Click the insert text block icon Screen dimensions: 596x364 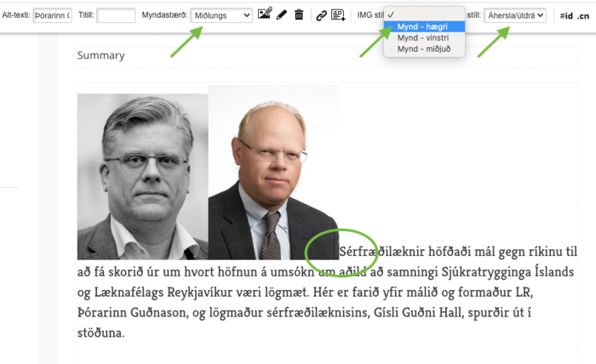click(338, 15)
